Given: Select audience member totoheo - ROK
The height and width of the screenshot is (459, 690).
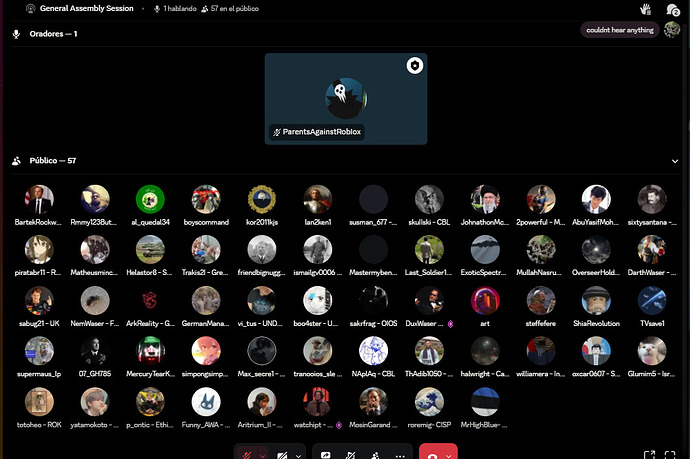Looking at the screenshot, I should [x=39, y=408].
